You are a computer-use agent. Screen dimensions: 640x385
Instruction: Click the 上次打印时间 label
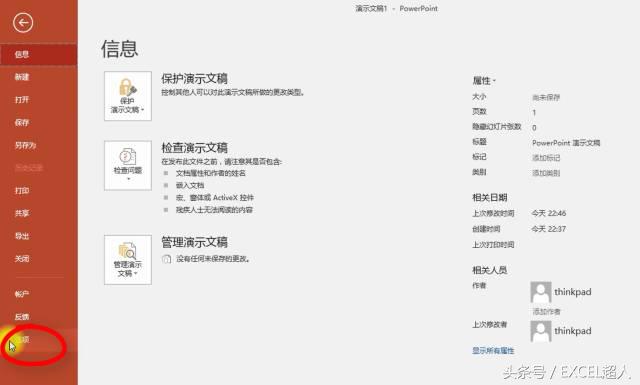coord(493,245)
